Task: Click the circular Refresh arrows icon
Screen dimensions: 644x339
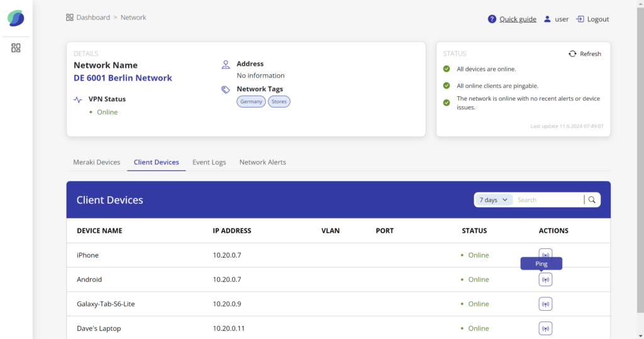Action: (x=572, y=54)
